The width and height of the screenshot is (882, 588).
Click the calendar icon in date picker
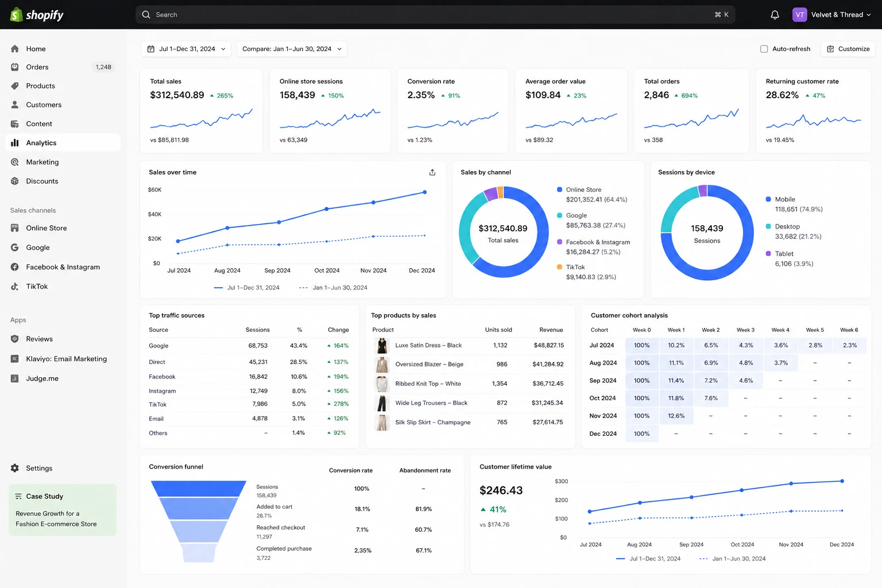(151, 49)
